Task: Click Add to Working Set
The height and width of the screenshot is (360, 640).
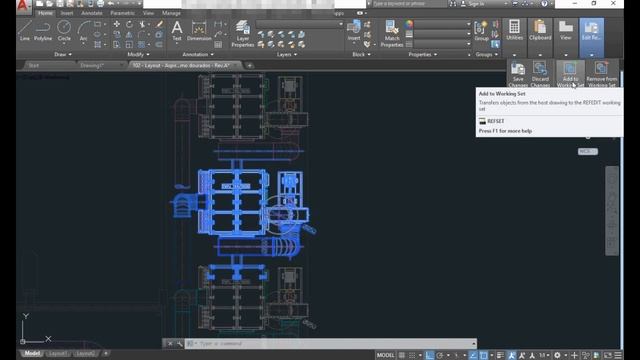Action: [x=570, y=74]
